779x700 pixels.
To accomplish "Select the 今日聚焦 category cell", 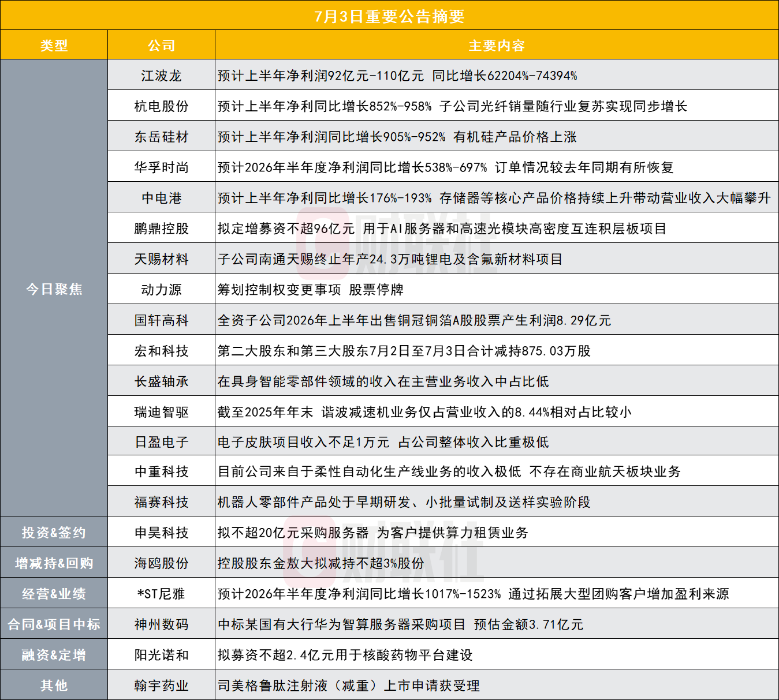I will pyautogui.click(x=54, y=289).
